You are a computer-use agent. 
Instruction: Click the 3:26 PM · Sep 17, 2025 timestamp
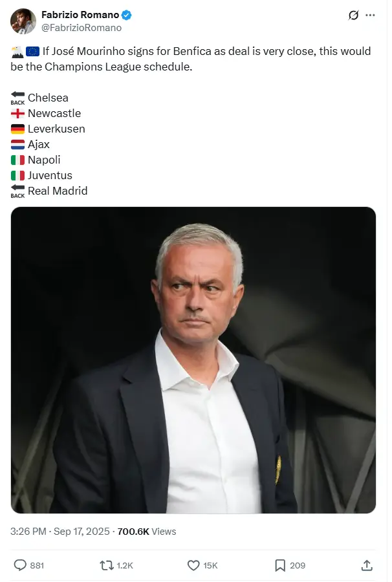(60, 531)
